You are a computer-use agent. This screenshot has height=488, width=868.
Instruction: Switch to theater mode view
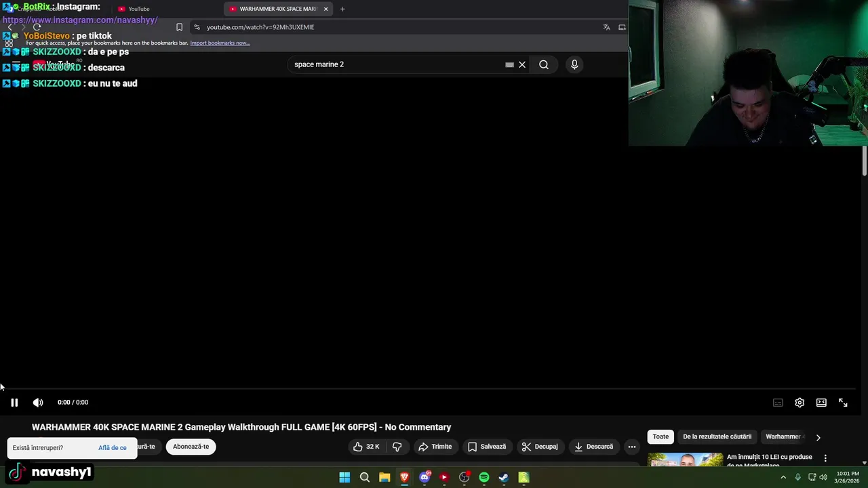point(821,403)
